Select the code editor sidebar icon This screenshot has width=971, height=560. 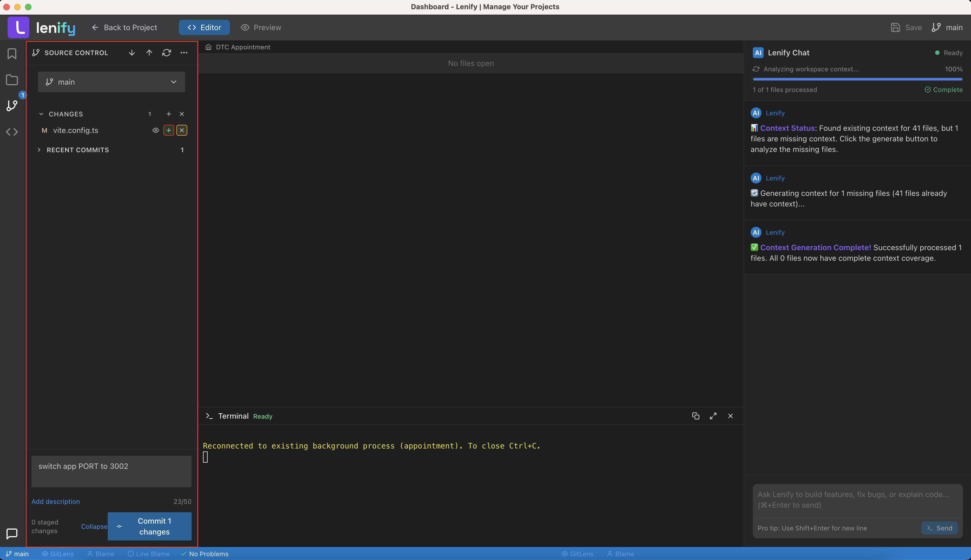tap(12, 132)
